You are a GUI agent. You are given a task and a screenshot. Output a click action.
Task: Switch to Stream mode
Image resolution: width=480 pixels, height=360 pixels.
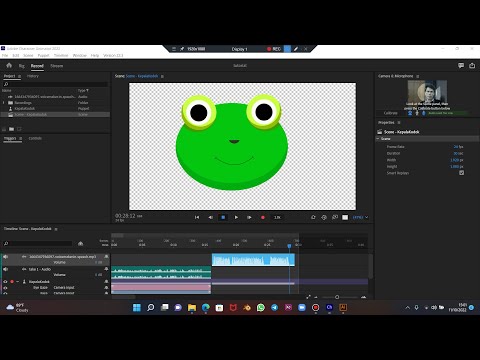click(x=57, y=66)
